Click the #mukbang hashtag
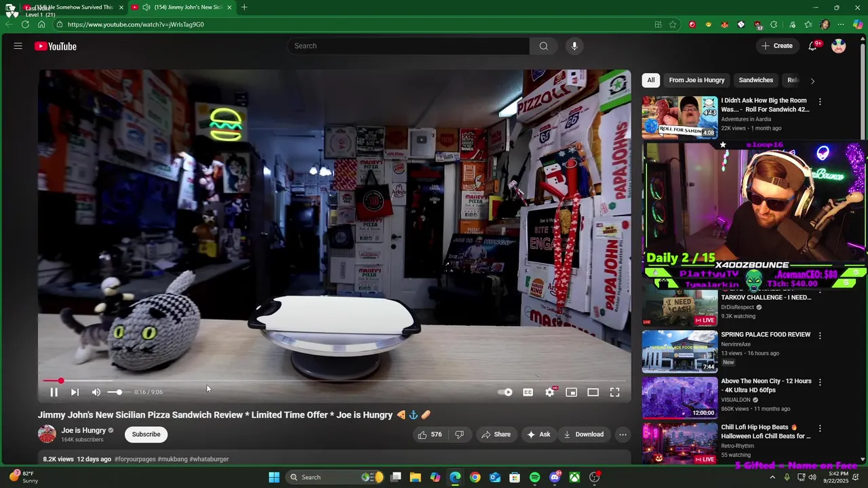868x488 pixels. pyautogui.click(x=172, y=459)
